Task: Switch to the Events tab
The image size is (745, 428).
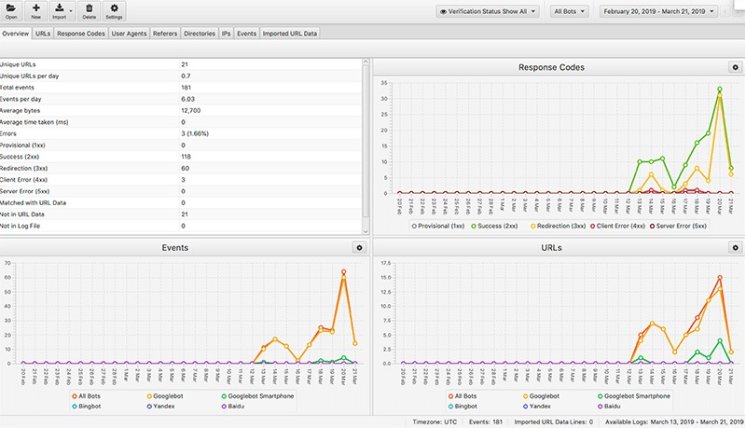Action: 247,33
